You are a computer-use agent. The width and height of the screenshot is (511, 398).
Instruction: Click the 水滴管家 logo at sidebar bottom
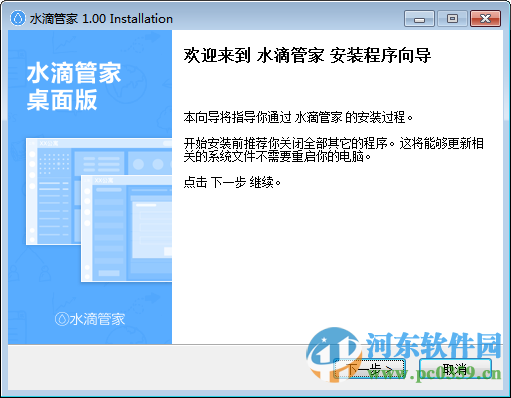pyautogui.click(x=90, y=319)
